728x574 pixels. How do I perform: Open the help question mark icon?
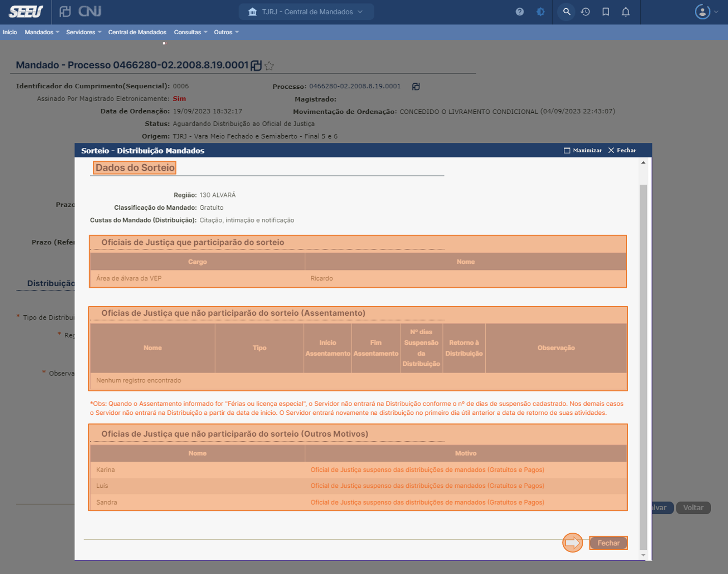(519, 12)
